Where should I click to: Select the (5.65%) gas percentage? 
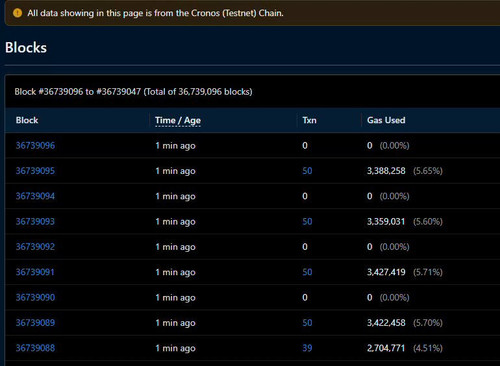[428, 171]
